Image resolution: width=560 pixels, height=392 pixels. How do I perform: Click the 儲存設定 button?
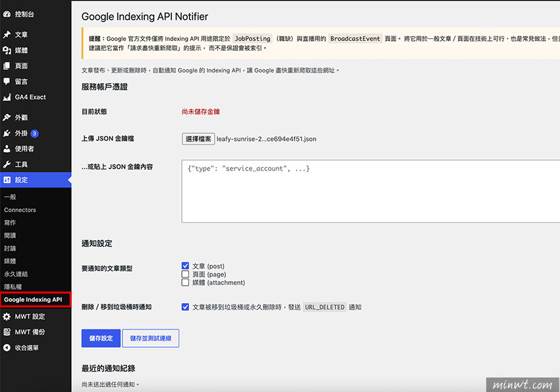[x=101, y=338]
